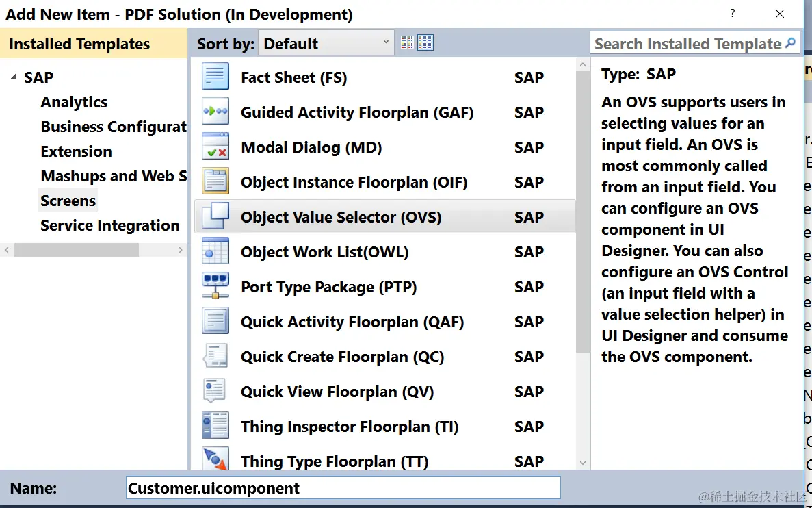The image size is (812, 508).
Task: Click the Installed Templates header
Action: (x=94, y=44)
